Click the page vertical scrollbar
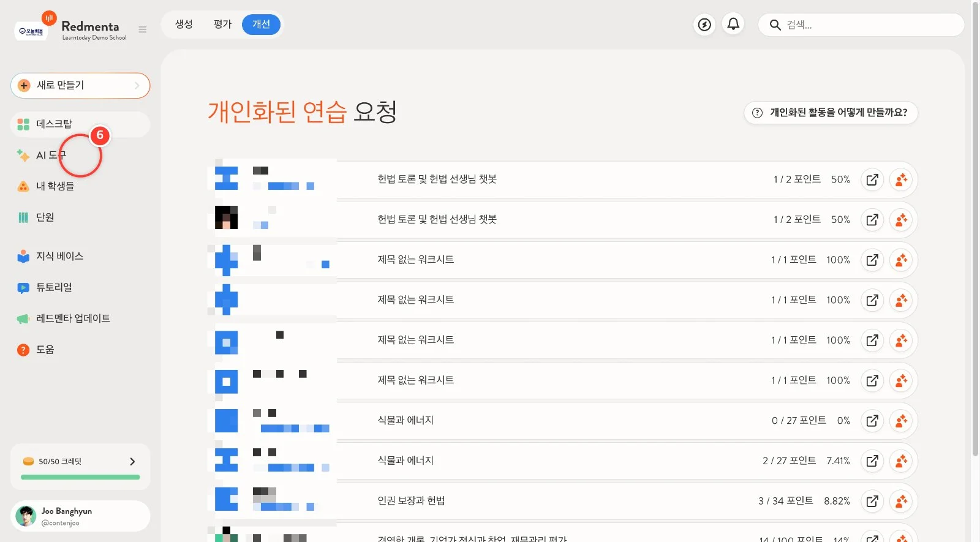Screen dimensions: 980x542 tap(976, 230)
